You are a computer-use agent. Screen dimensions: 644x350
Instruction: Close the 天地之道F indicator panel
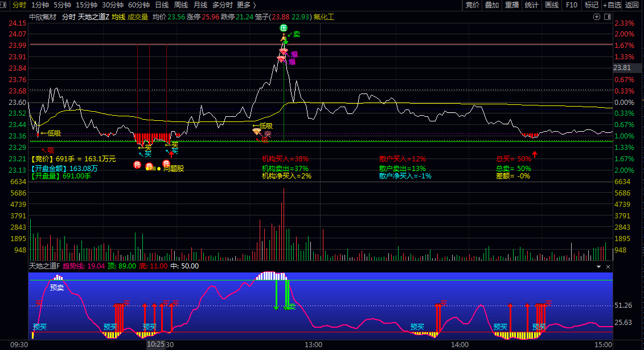point(608,267)
